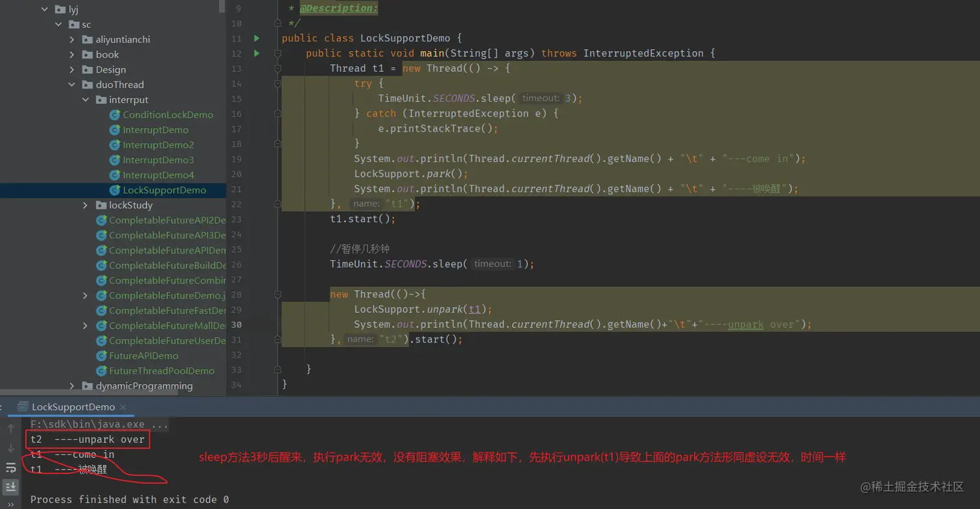Click the class icon of CompletableFutureMallDe
The height and width of the screenshot is (509, 980).
point(101,326)
